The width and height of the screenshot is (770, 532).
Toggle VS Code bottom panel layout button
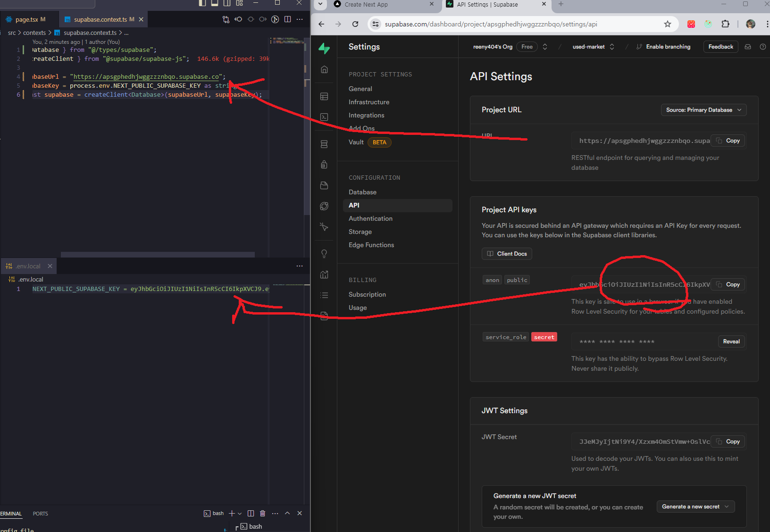coord(215,3)
